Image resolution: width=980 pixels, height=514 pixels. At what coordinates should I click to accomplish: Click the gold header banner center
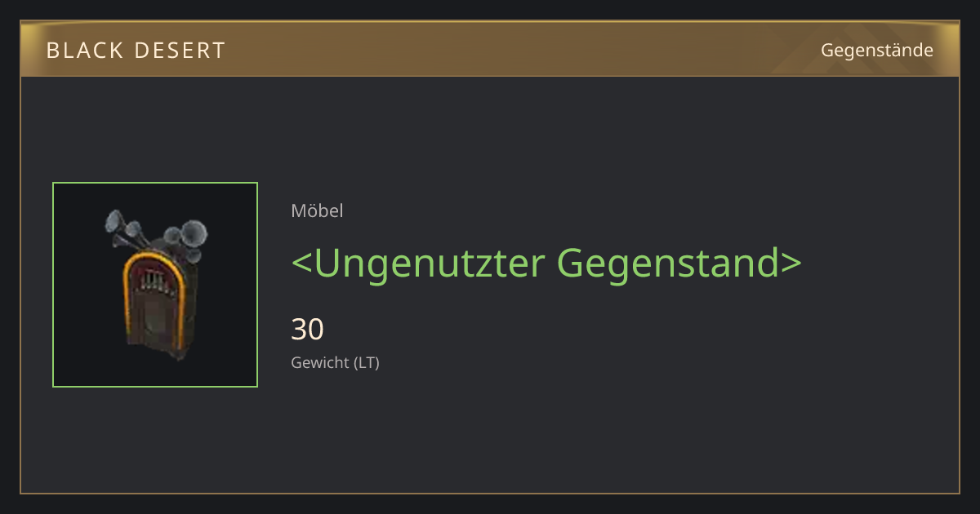pos(490,49)
